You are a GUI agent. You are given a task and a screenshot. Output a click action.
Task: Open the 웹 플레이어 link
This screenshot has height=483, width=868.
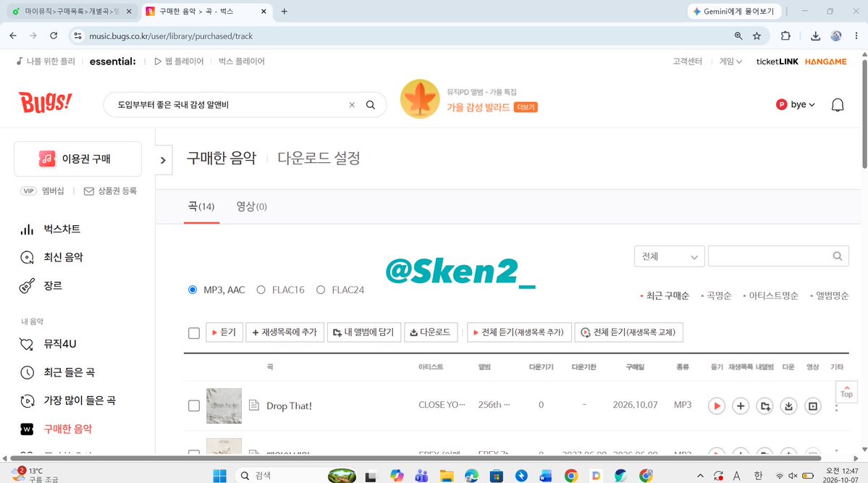point(179,62)
